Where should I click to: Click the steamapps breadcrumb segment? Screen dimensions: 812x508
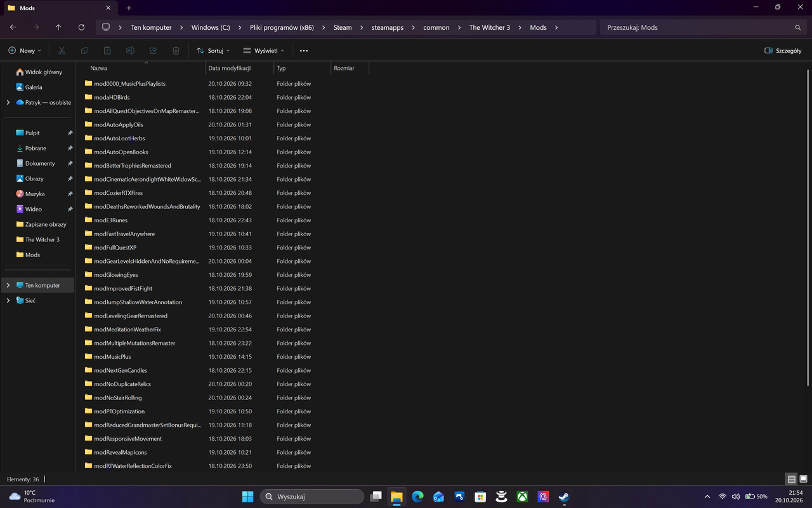(x=388, y=28)
